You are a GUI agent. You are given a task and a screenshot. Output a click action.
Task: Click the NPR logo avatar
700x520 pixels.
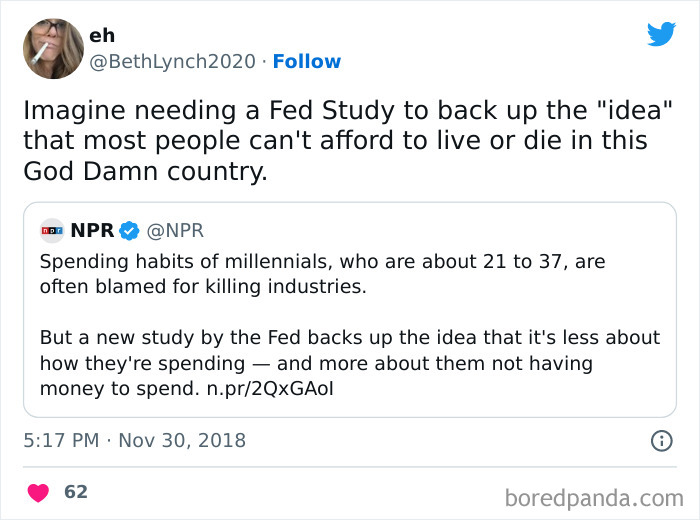click(x=52, y=231)
